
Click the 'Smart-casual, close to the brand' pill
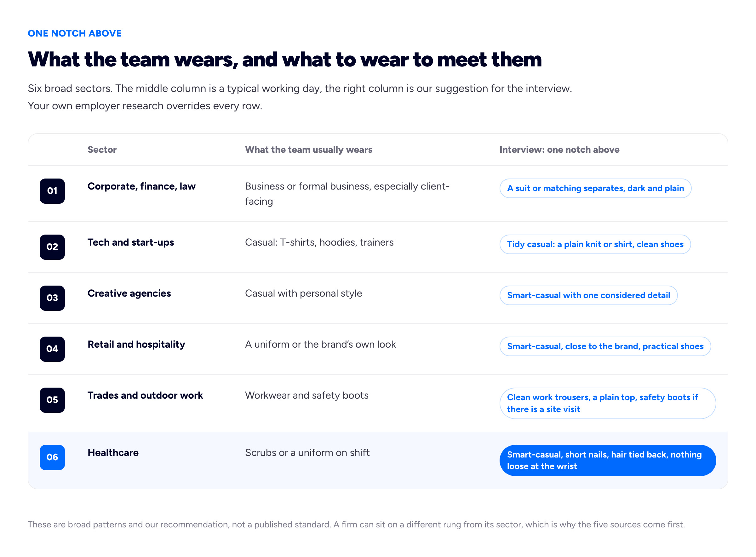point(605,346)
